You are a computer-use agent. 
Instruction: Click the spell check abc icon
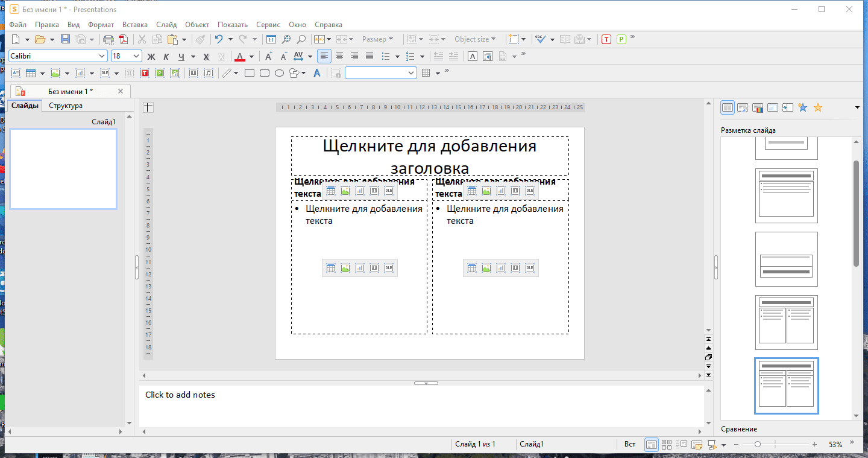coord(541,39)
